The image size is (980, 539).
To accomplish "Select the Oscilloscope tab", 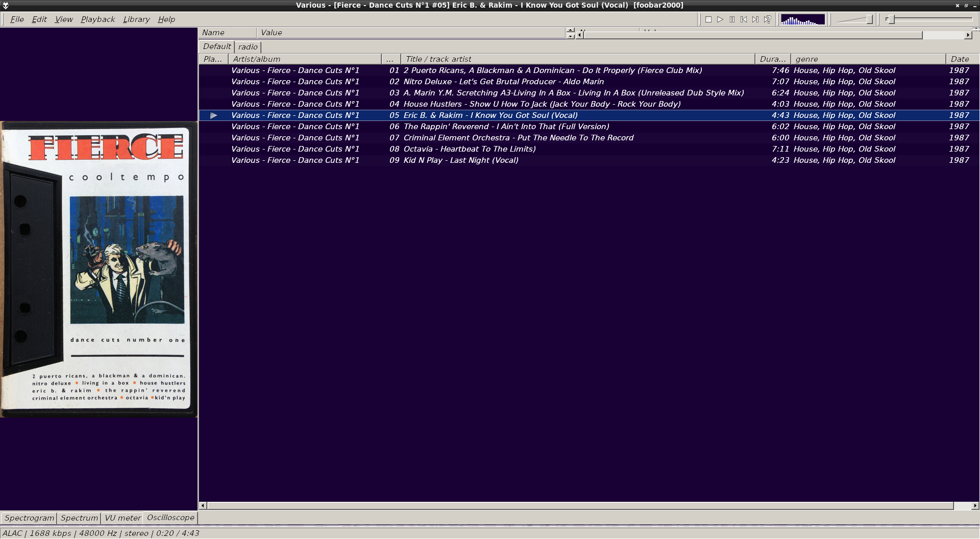I will (x=170, y=518).
